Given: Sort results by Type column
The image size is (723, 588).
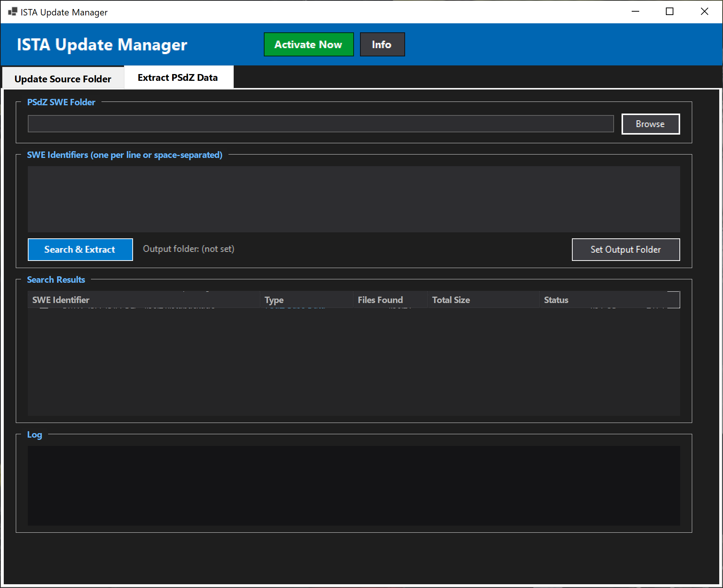Looking at the screenshot, I should coord(274,300).
